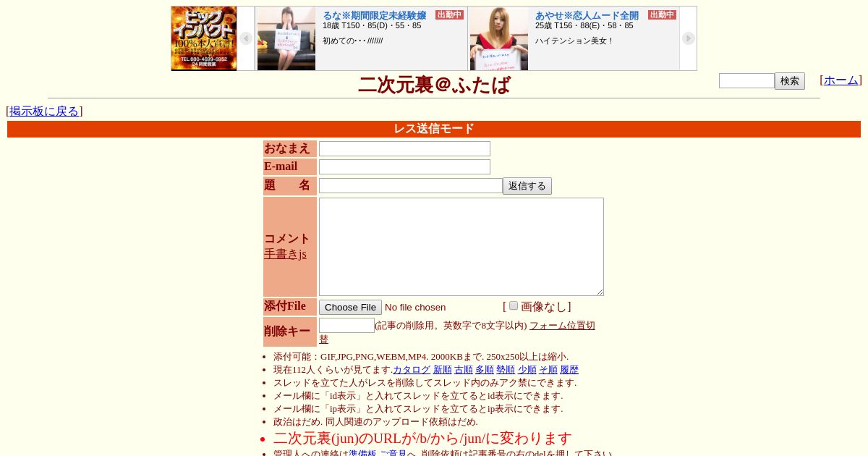868x456 pixels.
Task: Toggle the 画像なし checkbox
Action: coord(514,306)
